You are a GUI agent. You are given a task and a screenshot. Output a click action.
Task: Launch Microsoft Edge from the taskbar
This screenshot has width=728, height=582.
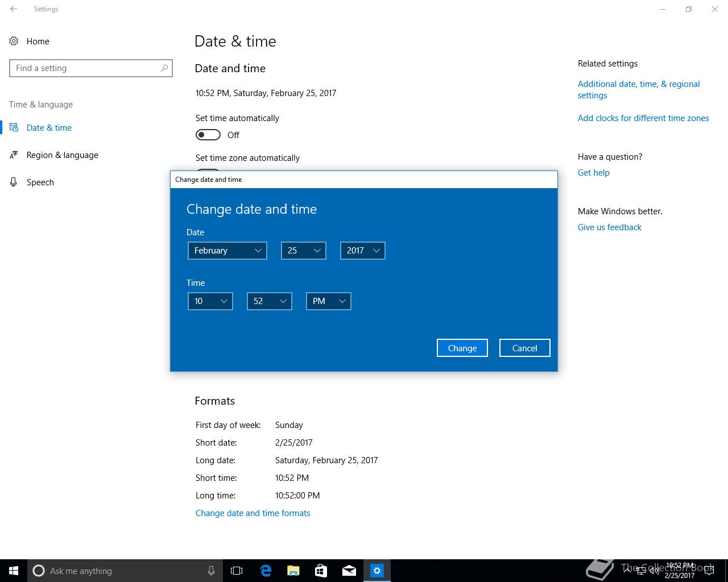(265, 571)
